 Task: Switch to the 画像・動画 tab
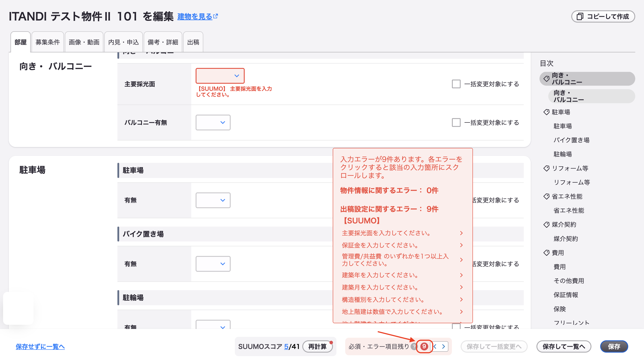tap(84, 42)
